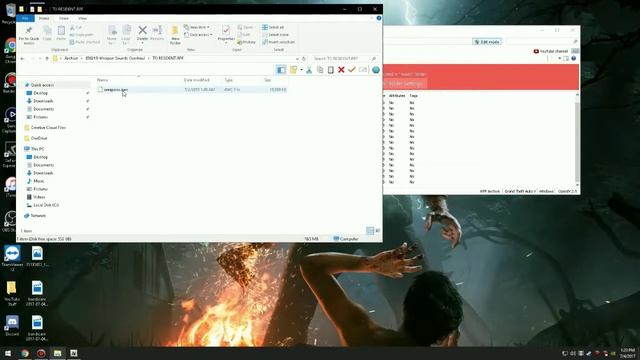
Task: Open pinned Documents under Quick access
Action: [43, 109]
